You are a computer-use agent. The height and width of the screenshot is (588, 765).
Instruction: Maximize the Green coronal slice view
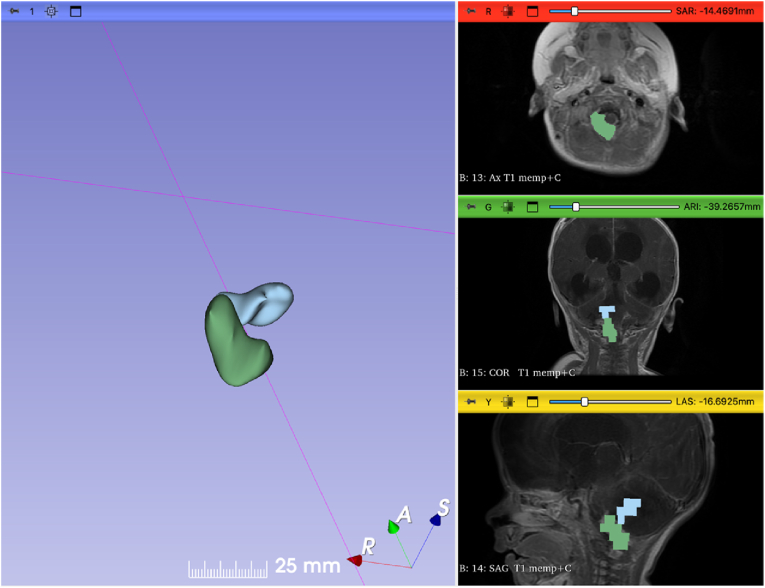pos(532,207)
